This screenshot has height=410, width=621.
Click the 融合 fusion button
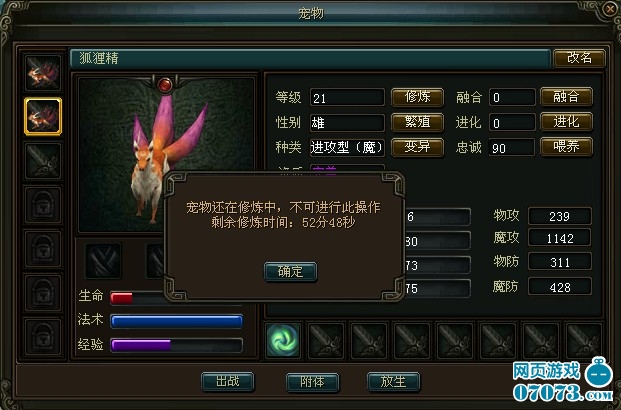[566, 97]
